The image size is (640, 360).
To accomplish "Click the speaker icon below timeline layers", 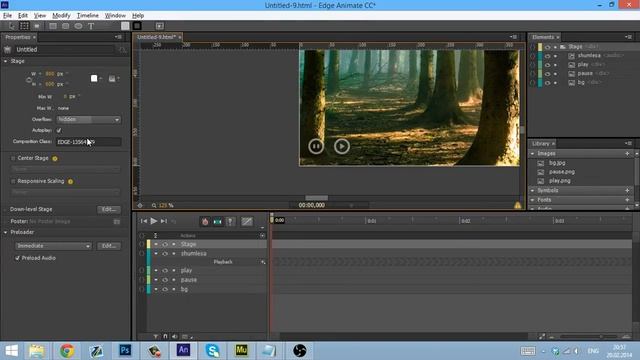I will click(175, 336).
